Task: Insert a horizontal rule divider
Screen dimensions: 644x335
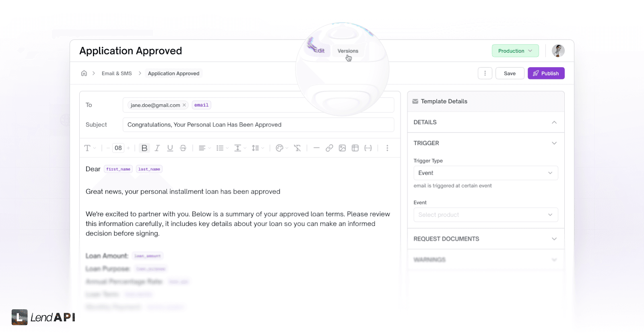Action: pyautogui.click(x=316, y=148)
